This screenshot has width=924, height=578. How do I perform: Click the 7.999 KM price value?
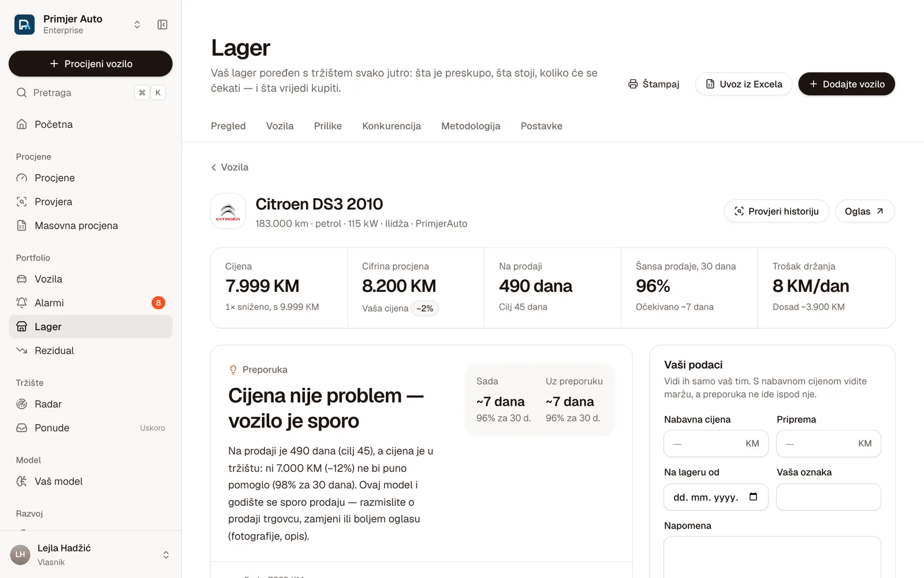[x=262, y=286]
